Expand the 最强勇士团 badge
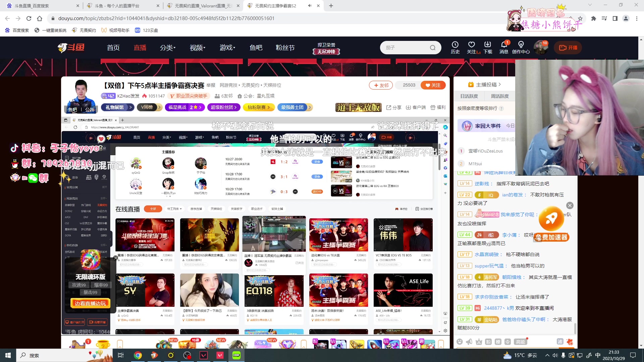644x362 pixels. coord(295,107)
